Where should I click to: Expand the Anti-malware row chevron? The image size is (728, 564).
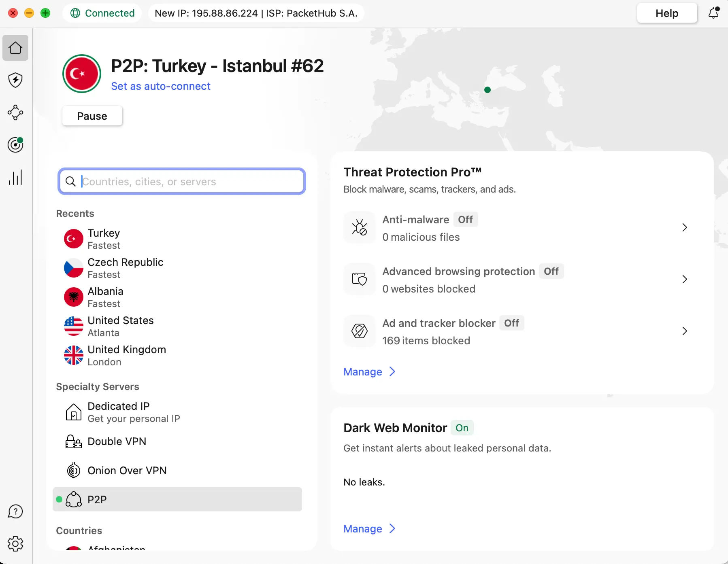(684, 227)
